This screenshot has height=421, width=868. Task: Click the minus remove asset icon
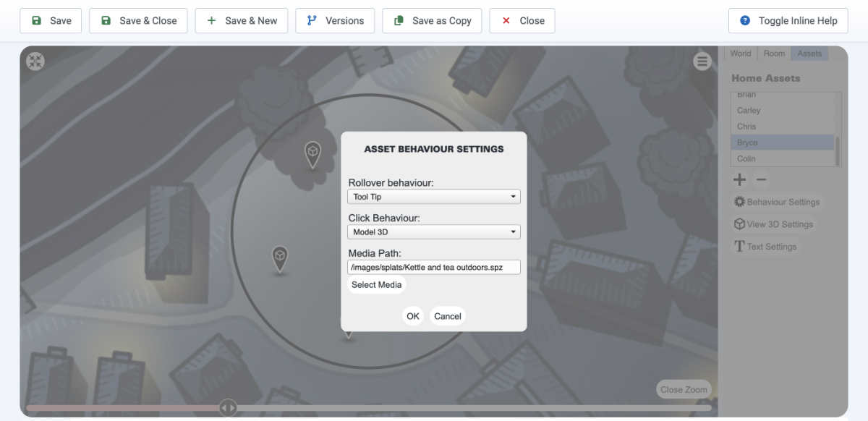click(x=761, y=179)
